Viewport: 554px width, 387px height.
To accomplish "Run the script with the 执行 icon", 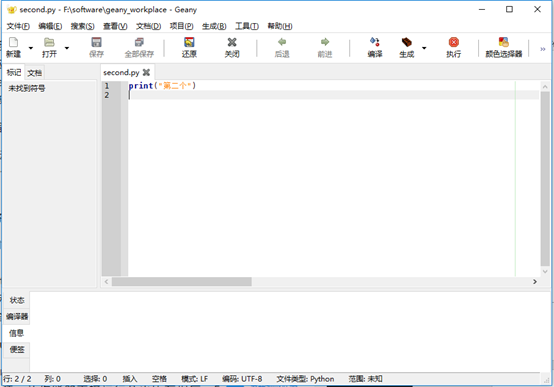I will click(454, 42).
